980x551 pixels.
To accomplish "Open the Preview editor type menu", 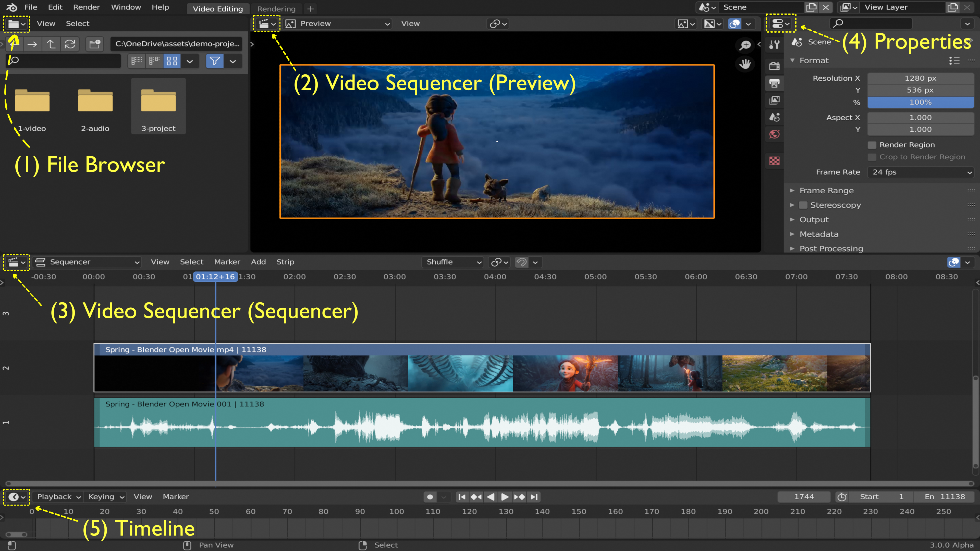I will [x=267, y=23].
